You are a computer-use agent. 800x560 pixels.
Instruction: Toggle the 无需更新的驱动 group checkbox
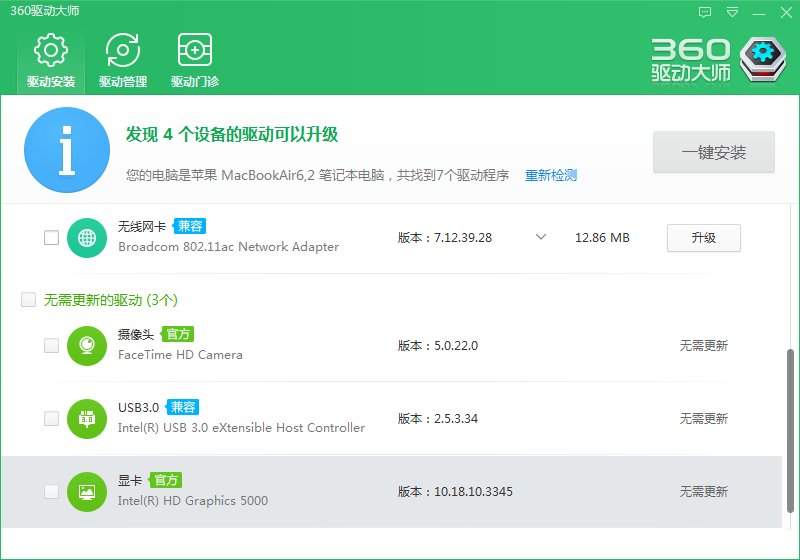[x=29, y=299]
